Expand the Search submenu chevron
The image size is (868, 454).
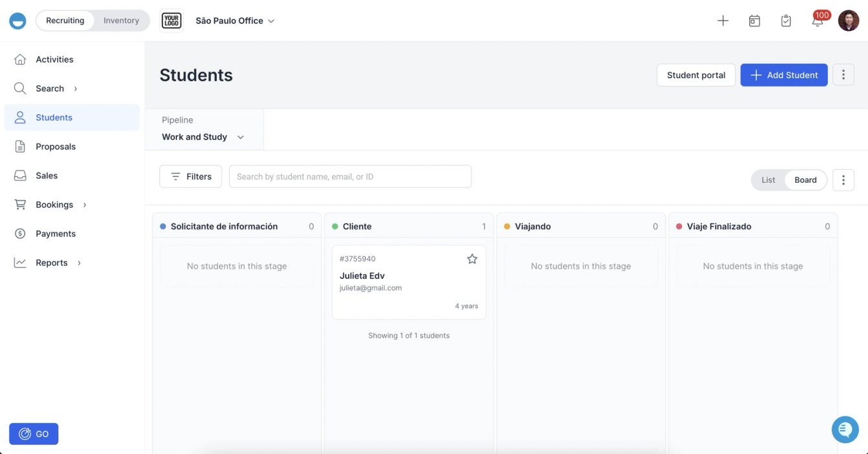click(76, 88)
